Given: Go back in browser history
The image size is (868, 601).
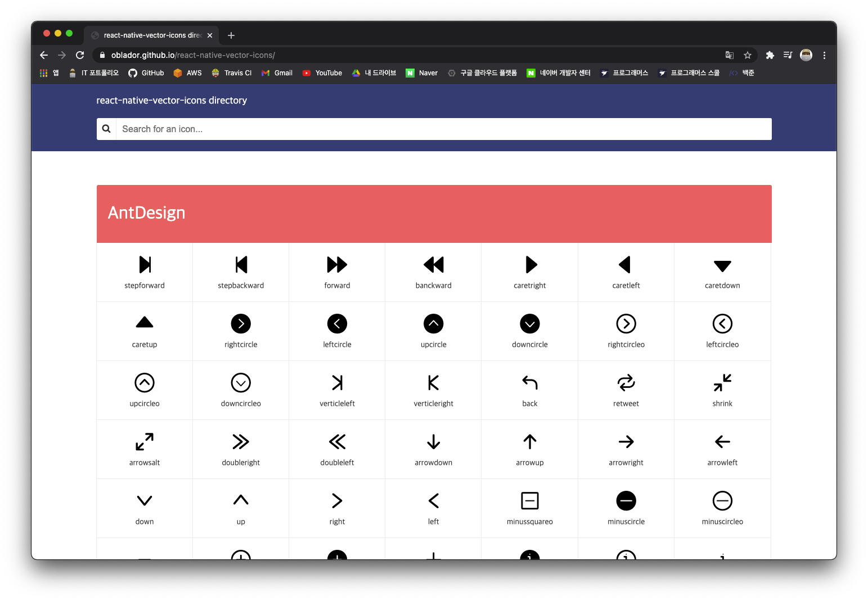Looking at the screenshot, I should click(44, 55).
